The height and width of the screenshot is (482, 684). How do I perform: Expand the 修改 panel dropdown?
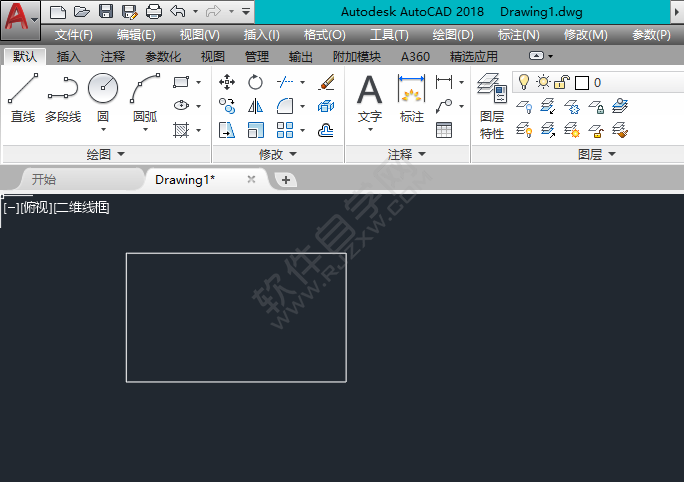click(277, 154)
